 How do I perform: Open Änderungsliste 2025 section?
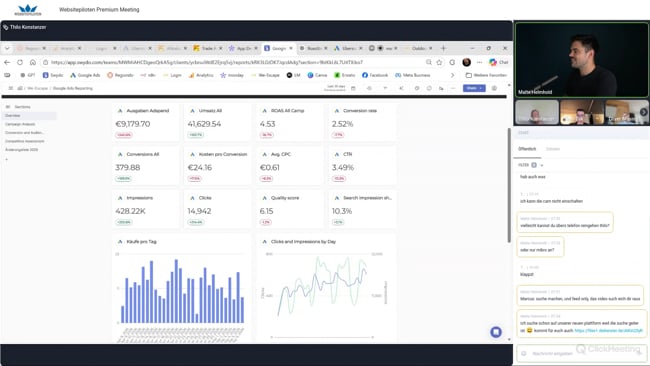[x=22, y=150]
